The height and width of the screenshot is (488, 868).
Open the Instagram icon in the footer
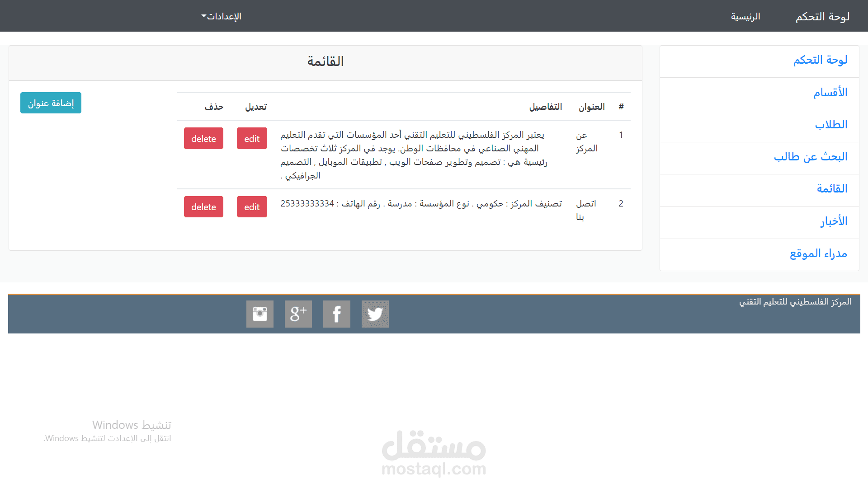click(259, 314)
